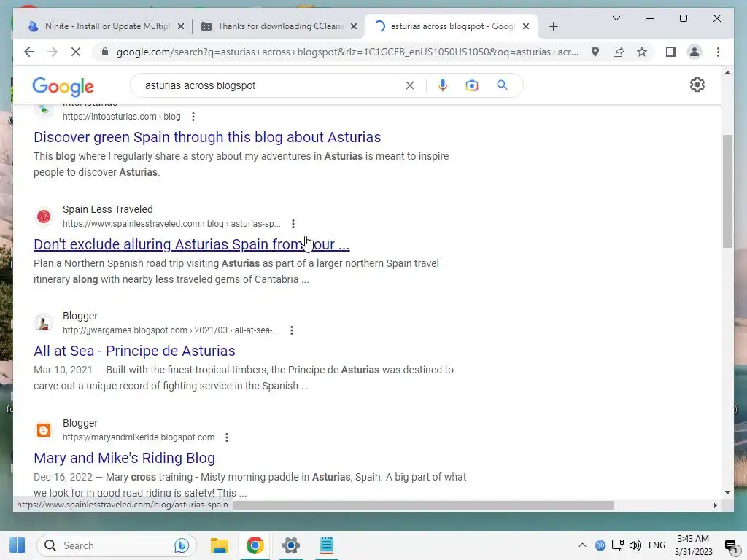Open Windows Start menu
This screenshot has height=560, width=747.
[x=18, y=545]
